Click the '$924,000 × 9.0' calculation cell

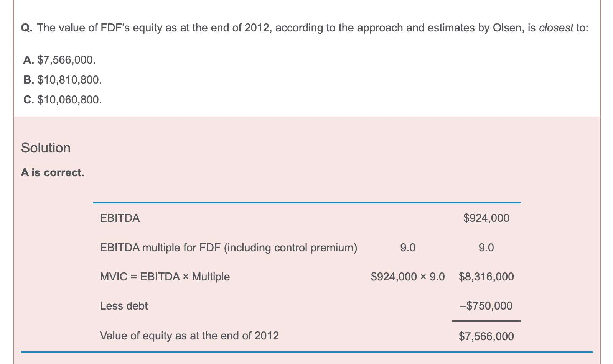(x=407, y=277)
